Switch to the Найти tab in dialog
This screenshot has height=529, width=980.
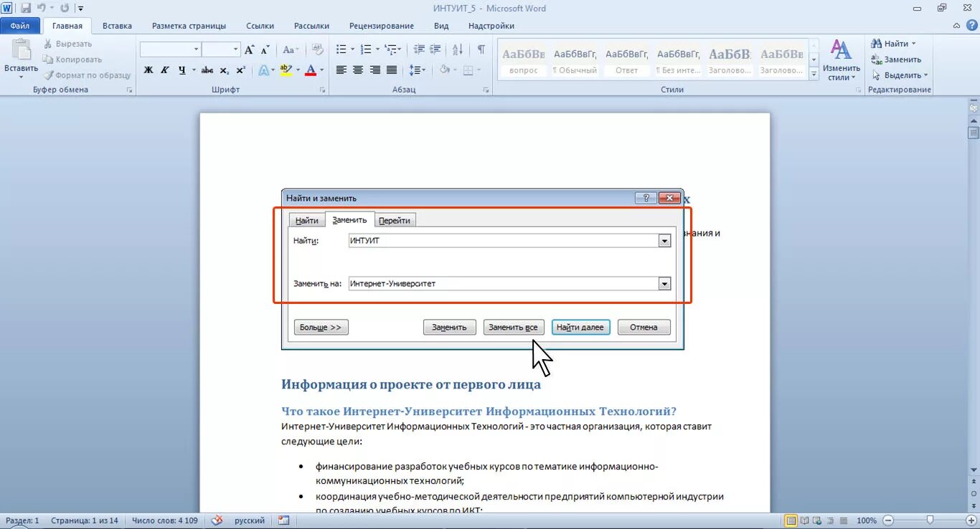[x=307, y=220]
